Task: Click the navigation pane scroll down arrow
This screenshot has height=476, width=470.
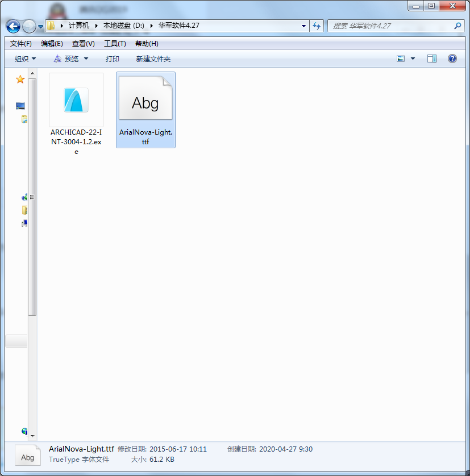Action: point(32,436)
